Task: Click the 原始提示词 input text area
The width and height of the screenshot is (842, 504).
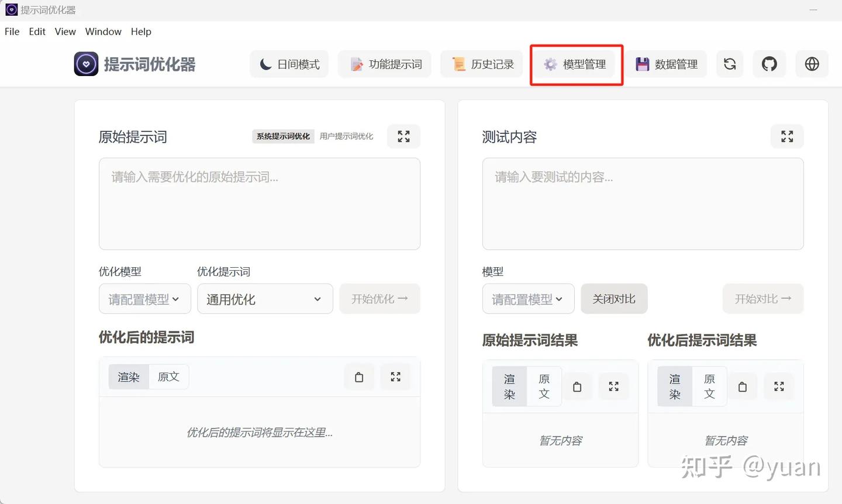Action: point(260,203)
